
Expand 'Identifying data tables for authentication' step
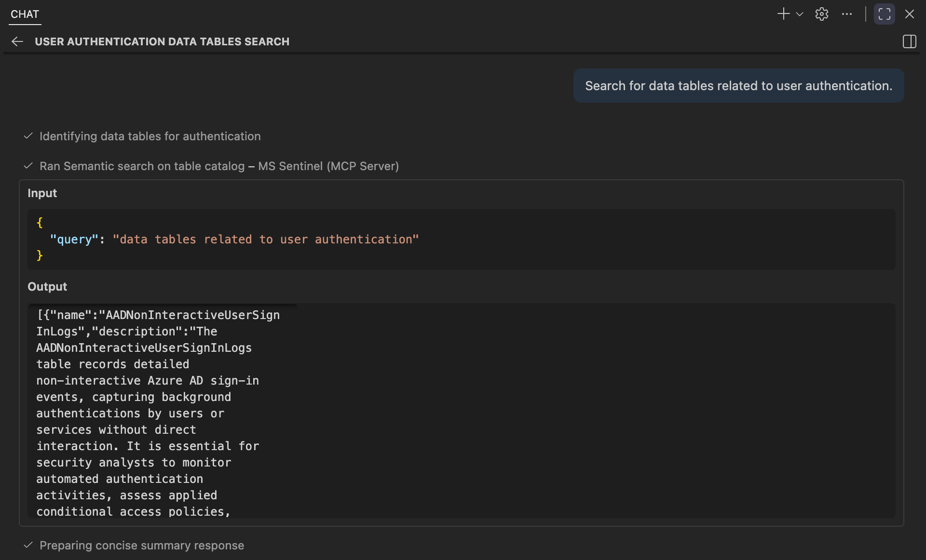pos(150,136)
